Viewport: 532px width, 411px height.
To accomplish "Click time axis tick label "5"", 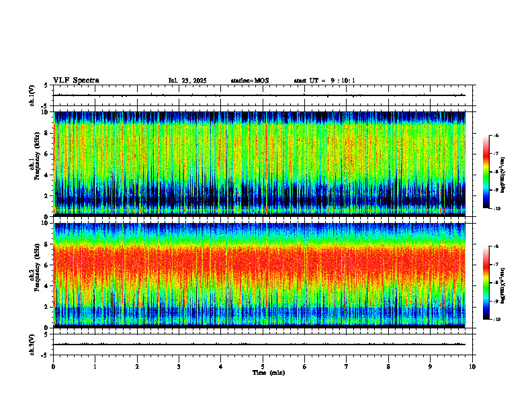I will tap(263, 367).
